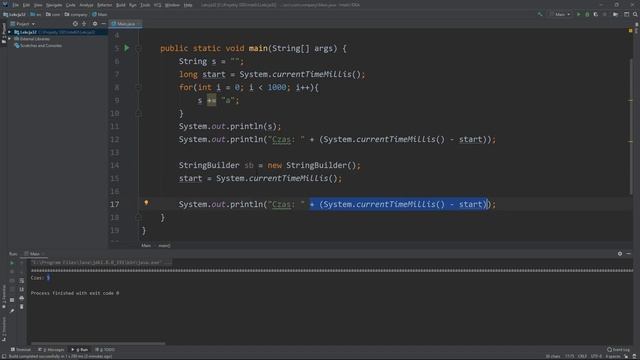
Task: Expand the project root node in tree
Action: point(10,32)
